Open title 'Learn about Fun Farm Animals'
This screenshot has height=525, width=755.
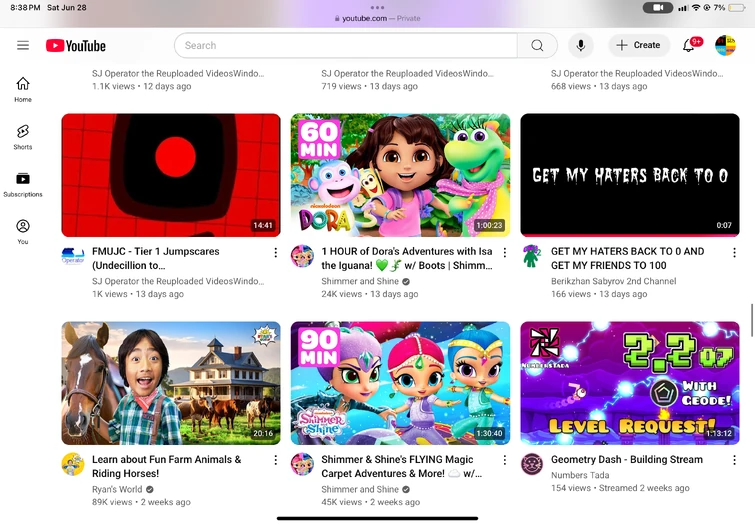[x=167, y=466]
